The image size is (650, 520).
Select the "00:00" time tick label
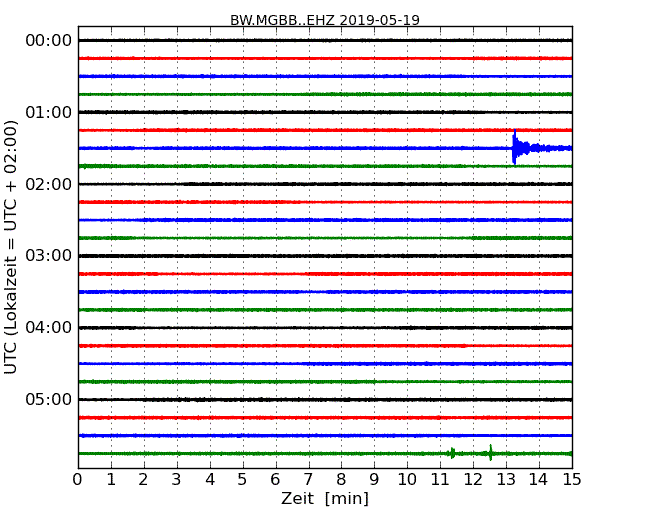(49, 41)
